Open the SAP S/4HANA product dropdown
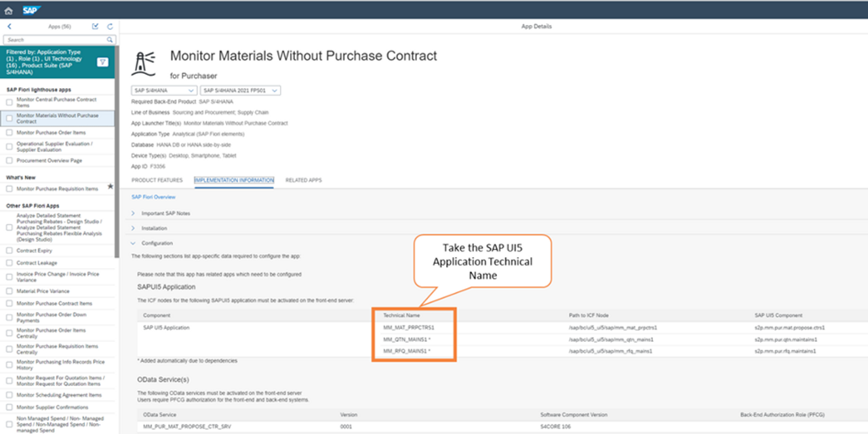 pos(164,90)
